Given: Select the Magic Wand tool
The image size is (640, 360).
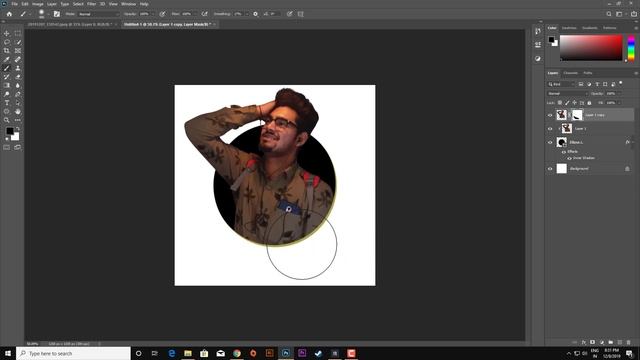Looking at the screenshot, I should coord(18,42).
